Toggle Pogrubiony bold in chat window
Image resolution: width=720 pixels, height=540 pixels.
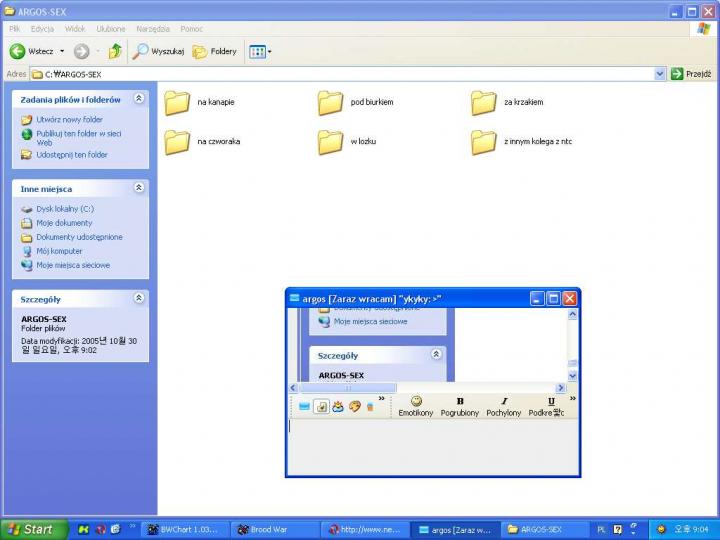tap(460, 406)
